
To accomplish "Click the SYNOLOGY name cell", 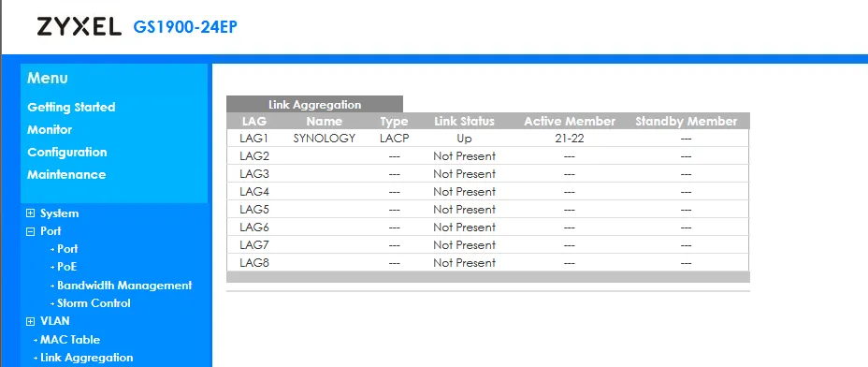I will click(325, 139).
